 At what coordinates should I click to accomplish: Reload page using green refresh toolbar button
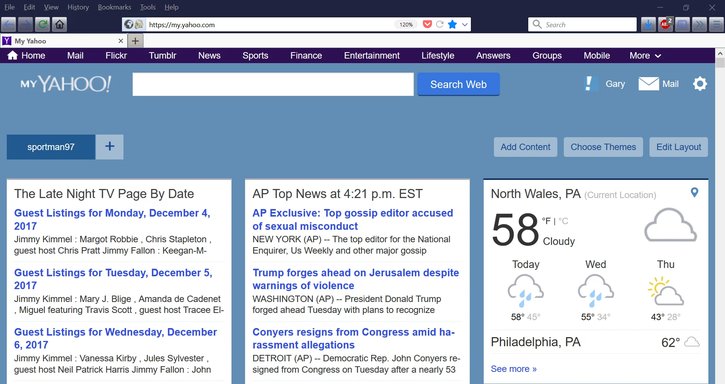click(x=43, y=25)
